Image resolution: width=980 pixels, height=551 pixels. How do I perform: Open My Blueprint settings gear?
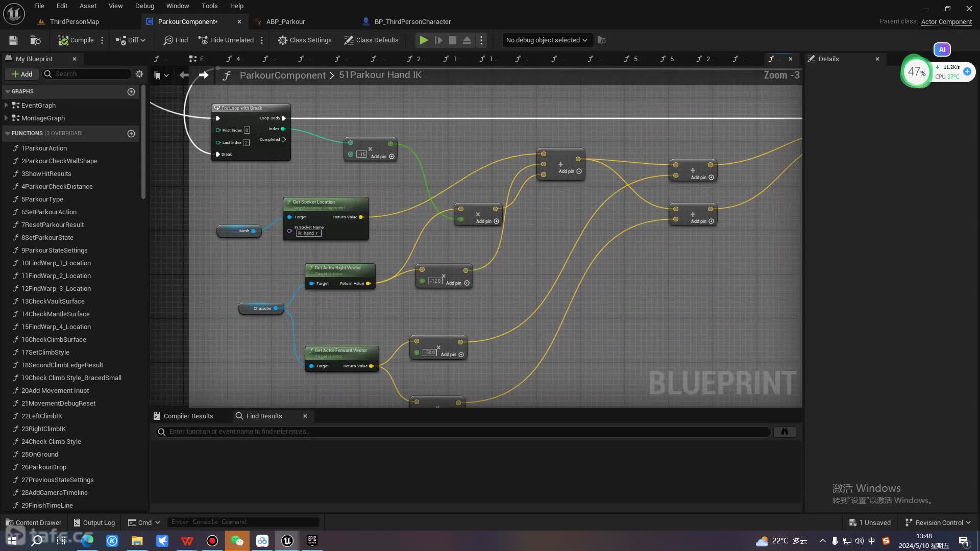click(139, 74)
